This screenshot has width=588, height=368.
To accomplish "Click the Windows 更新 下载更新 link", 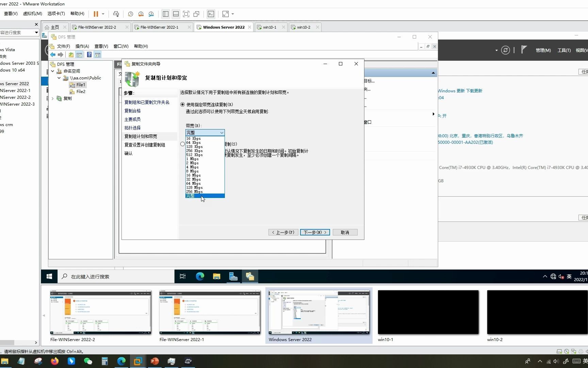I will [x=460, y=91].
